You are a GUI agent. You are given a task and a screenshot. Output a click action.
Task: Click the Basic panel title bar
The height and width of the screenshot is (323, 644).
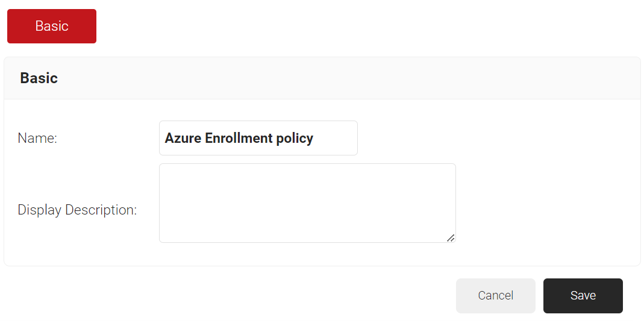pyautogui.click(x=322, y=78)
